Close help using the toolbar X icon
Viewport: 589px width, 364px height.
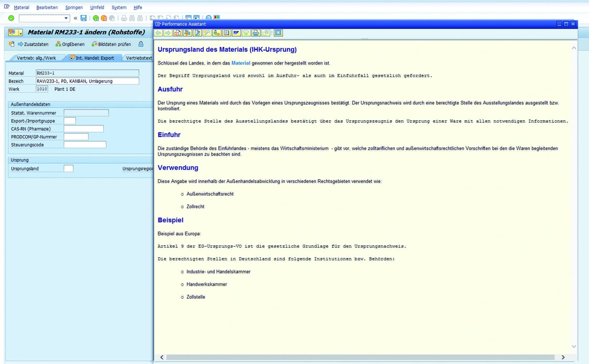coord(278,33)
